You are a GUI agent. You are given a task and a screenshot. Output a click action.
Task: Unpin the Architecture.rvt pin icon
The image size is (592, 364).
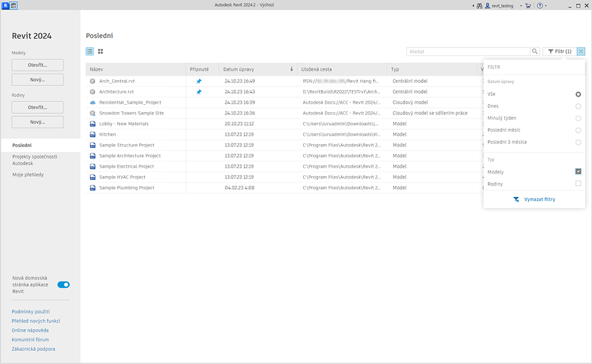coord(199,92)
